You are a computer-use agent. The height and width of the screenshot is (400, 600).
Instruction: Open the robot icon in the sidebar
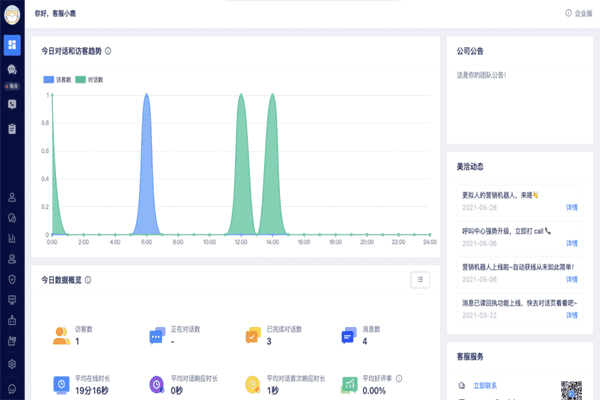12,320
